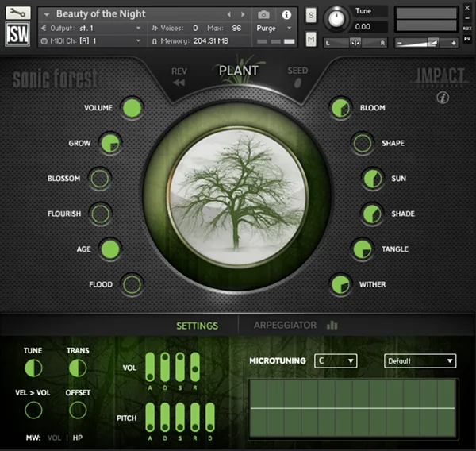The width and height of the screenshot is (476, 451).
Task: Open the microtuning key C dropdown
Action: click(336, 361)
